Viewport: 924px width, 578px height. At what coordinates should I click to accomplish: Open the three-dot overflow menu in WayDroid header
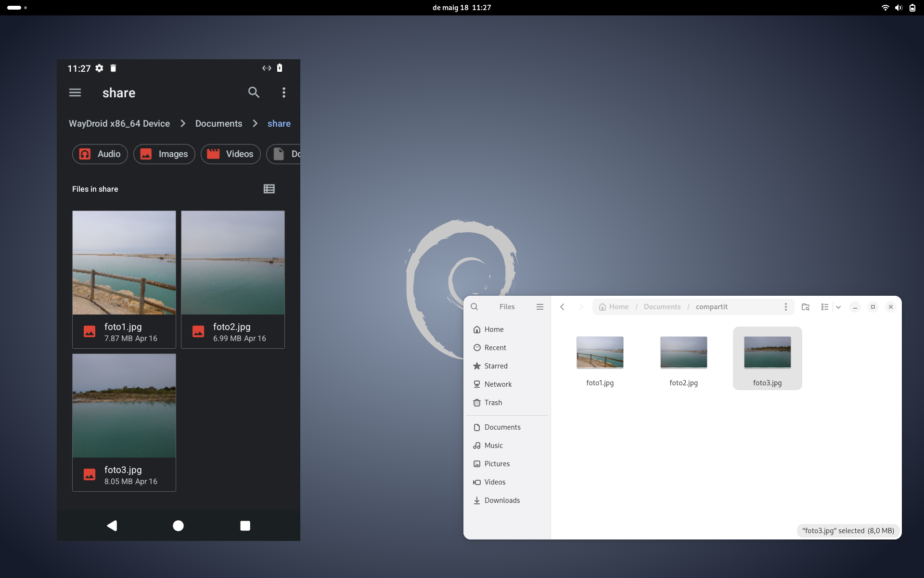pos(284,92)
